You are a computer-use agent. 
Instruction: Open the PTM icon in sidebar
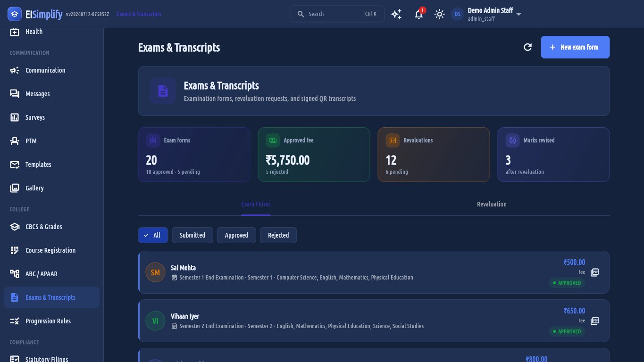point(15,141)
